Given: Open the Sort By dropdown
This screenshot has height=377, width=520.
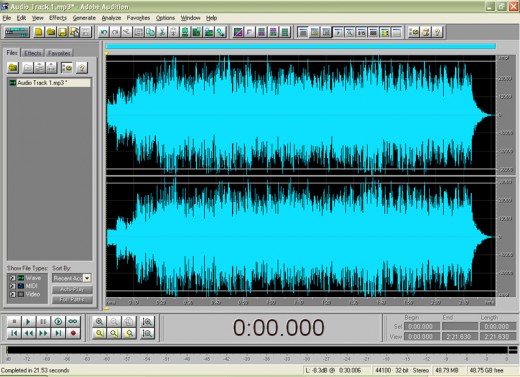Looking at the screenshot, I should click(87, 278).
